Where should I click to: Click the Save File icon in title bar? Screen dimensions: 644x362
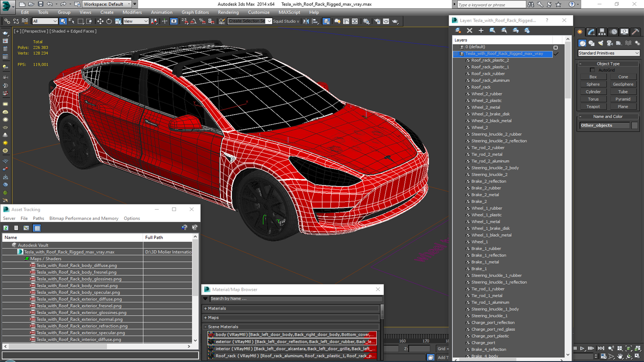[40, 4]
